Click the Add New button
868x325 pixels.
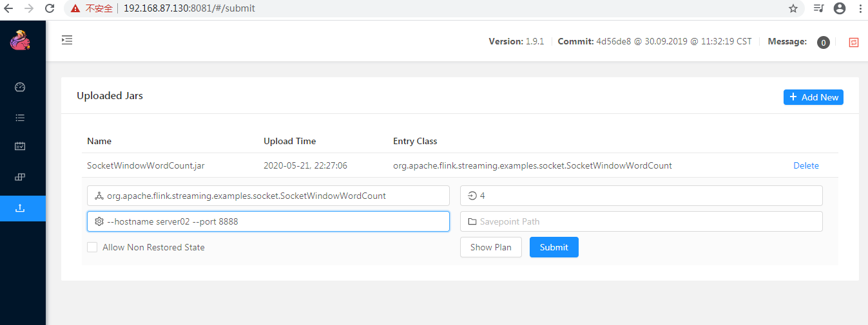813,97
